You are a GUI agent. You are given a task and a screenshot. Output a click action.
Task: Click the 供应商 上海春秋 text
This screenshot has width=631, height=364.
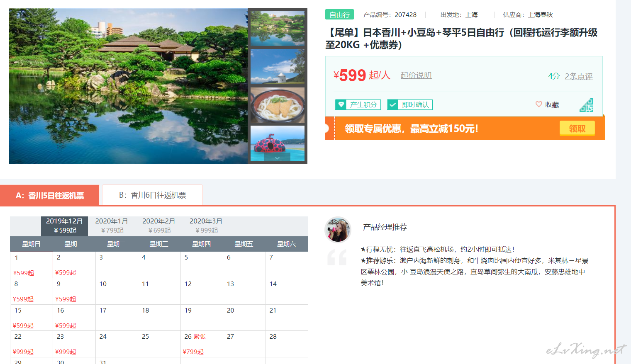pos(528,15)
